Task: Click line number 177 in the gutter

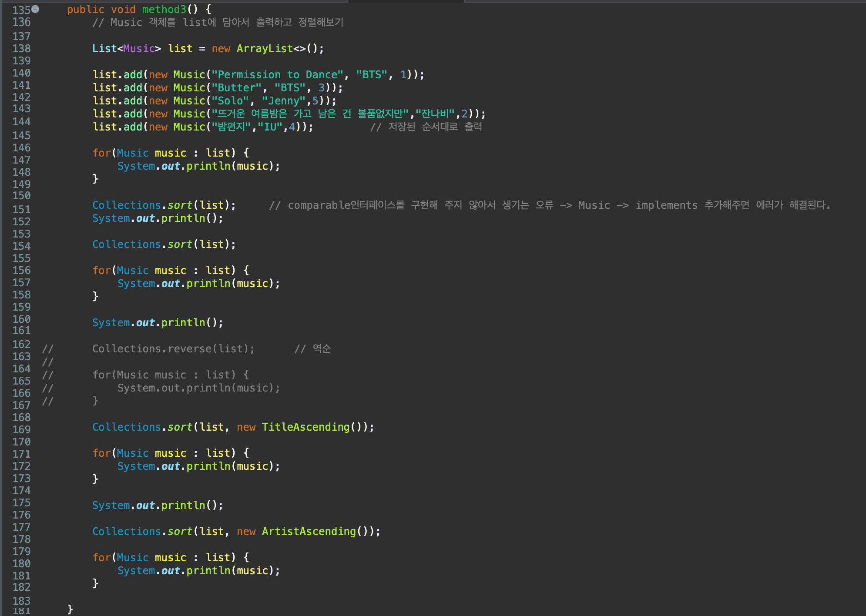Action: 21,527
